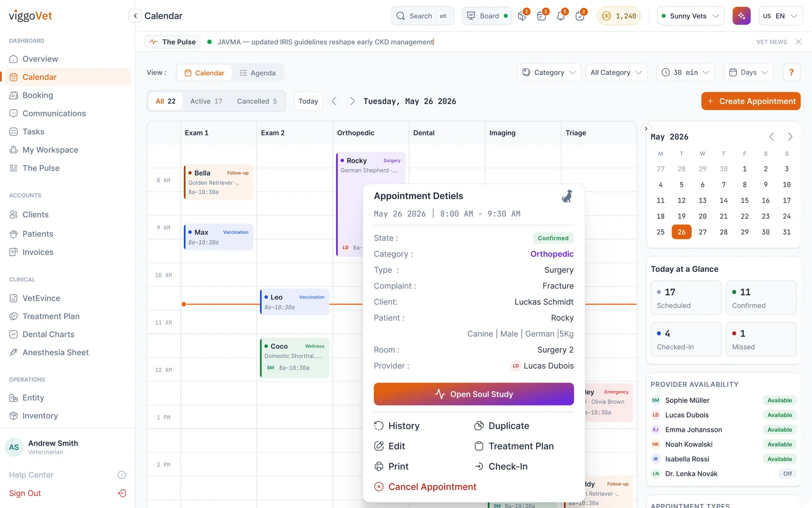Filter by Active 17 appointments
The width and height of the screenshot is (812, 508).
[x=206, y=101]
